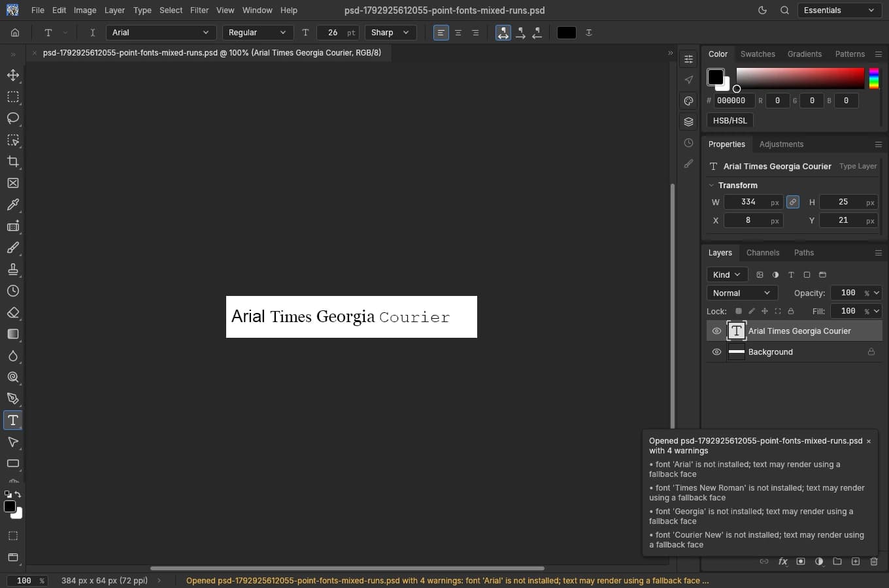Enable center text alignment
889x588 pixels.
tap(458, 33)
